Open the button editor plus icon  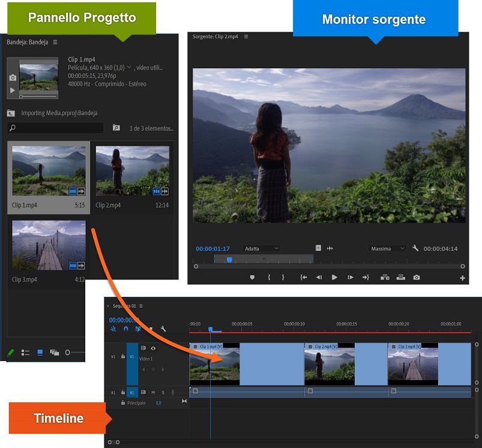pos(462,278)
